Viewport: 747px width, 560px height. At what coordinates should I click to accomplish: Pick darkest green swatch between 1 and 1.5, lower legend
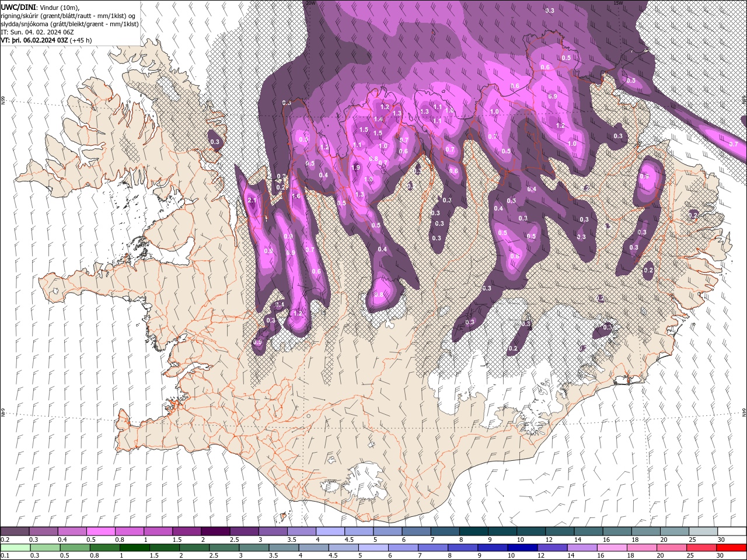point(135,548)
